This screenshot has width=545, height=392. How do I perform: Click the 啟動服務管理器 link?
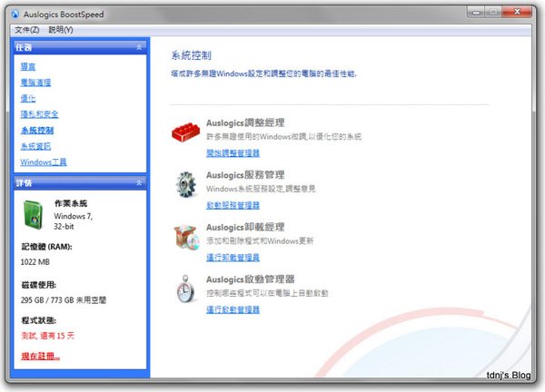click(233, 205)
